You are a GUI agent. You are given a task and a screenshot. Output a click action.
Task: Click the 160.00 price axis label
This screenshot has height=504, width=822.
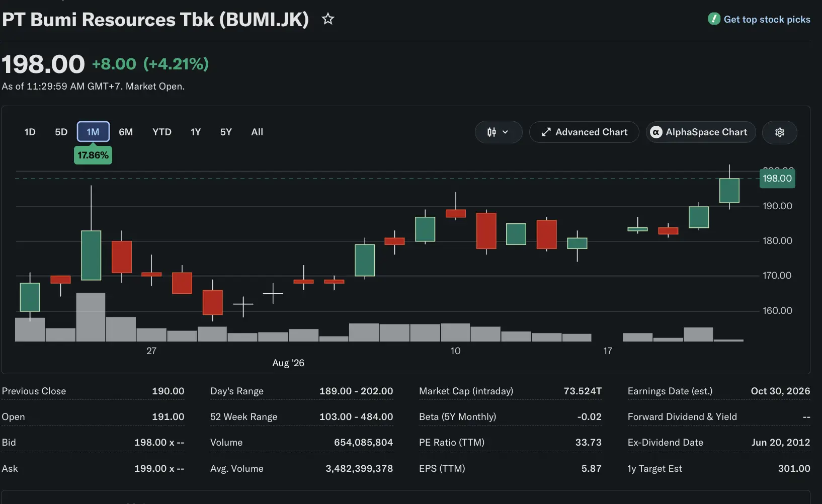coord(777,310)
